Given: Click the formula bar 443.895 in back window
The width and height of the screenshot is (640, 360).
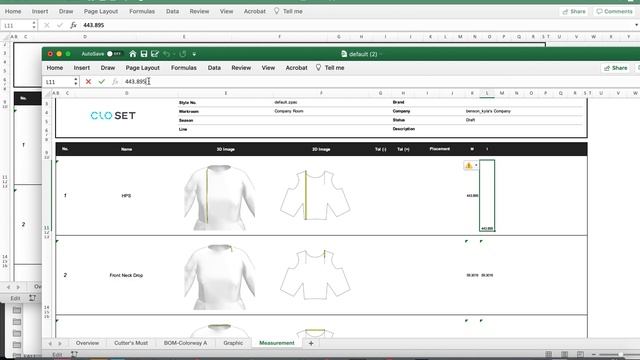Looking at the screenshot, I should [93, 25].
